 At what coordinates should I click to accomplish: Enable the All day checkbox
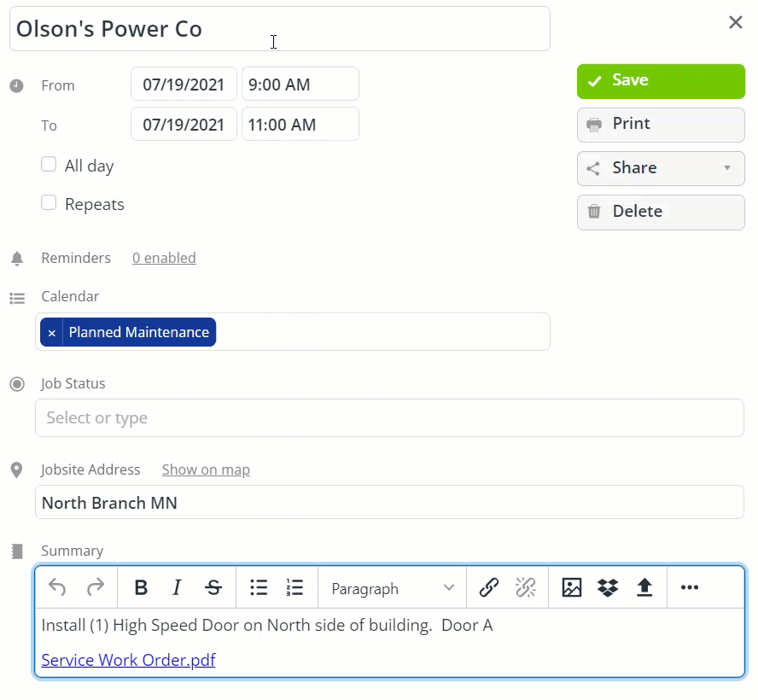[x=50, y=165]
